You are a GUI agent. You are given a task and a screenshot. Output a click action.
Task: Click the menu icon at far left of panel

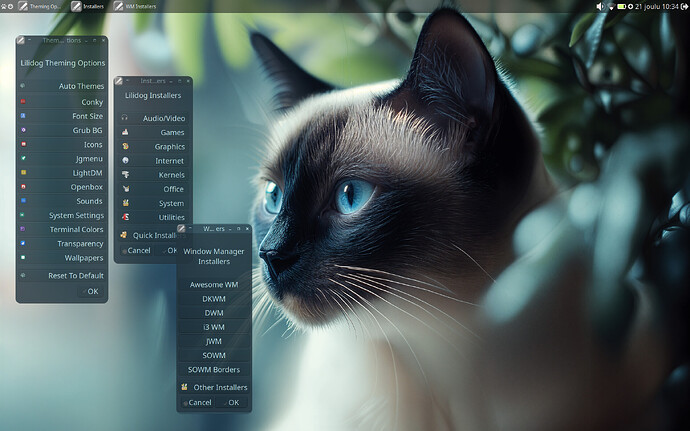(x=5, y=6)
